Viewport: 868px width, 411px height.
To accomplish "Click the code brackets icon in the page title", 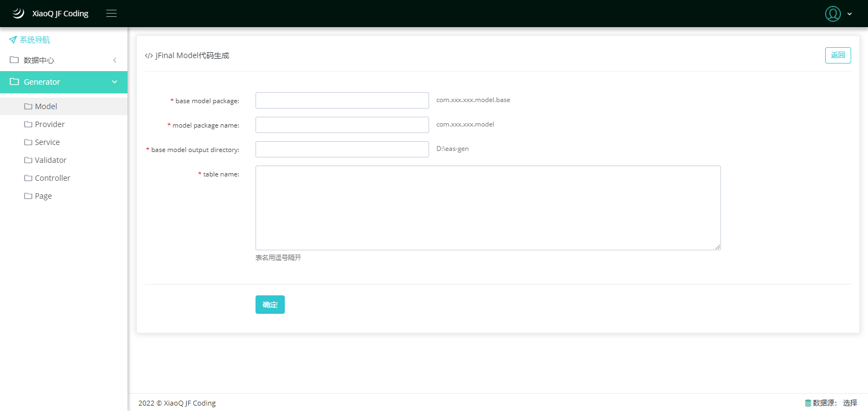I will pyautogui.click(x=149, y=56).
